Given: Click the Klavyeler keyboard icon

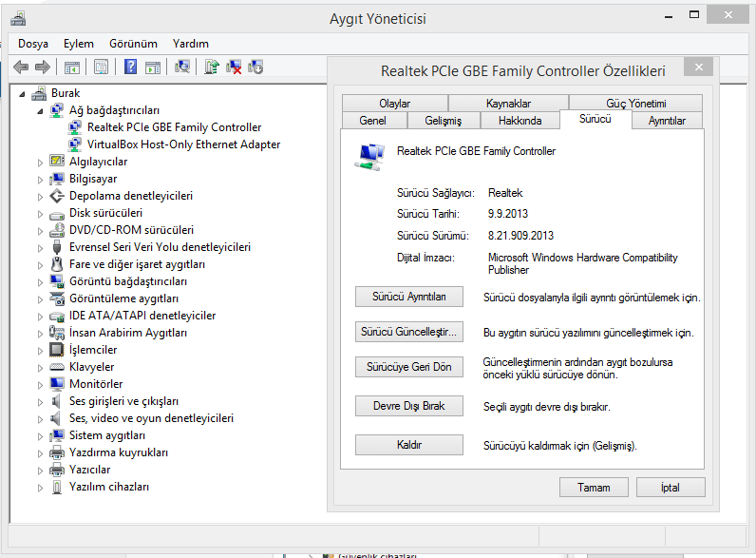Looking at the screenshot, I should tap(57, 367).
